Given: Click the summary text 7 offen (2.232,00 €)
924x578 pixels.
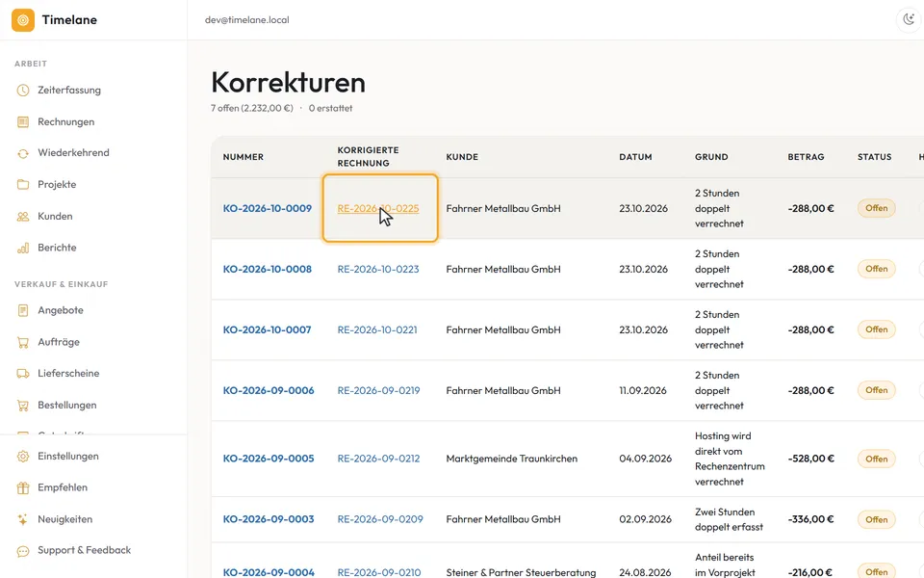Looking at the screenshot, I should pyautogui.click(x=251, y=108).
